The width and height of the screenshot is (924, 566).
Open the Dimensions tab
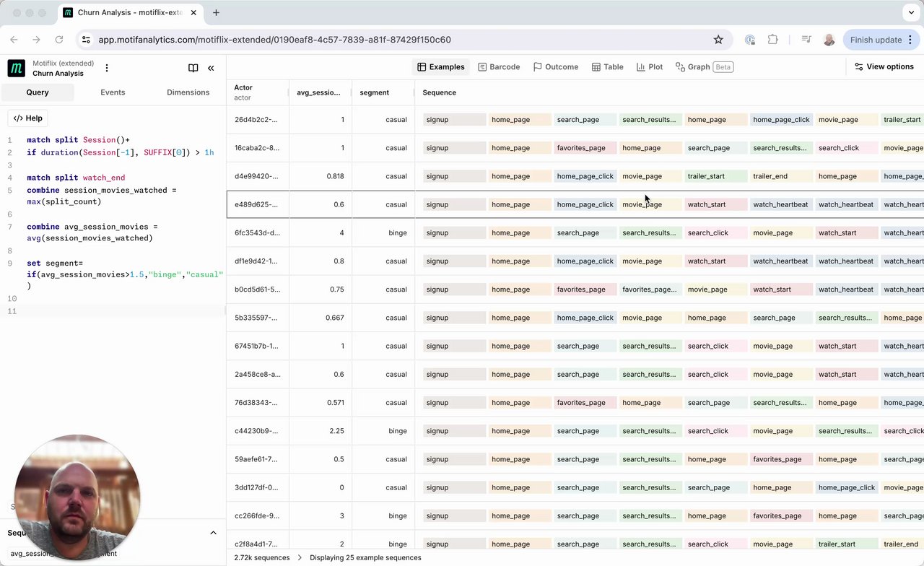188,92
